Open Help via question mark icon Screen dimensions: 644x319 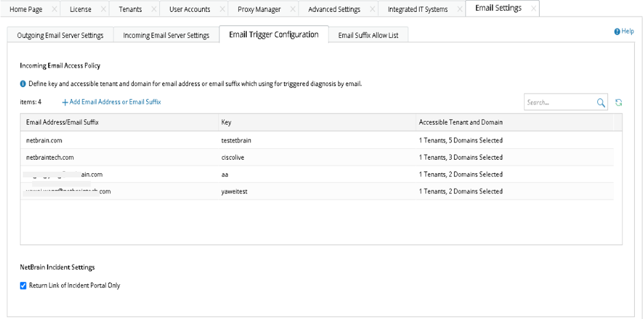[617, 32]
